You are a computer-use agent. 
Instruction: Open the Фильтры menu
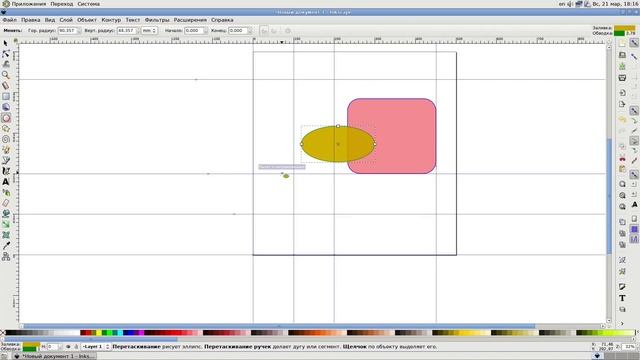tap(157, 20)
